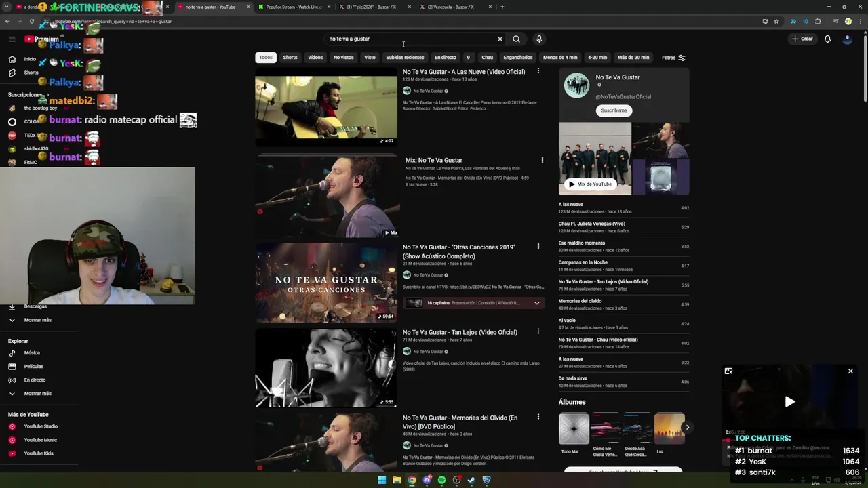Select the Más de 20 min chip
The height and width of the screenshot is (488, 868).
[x=633, y=58]
